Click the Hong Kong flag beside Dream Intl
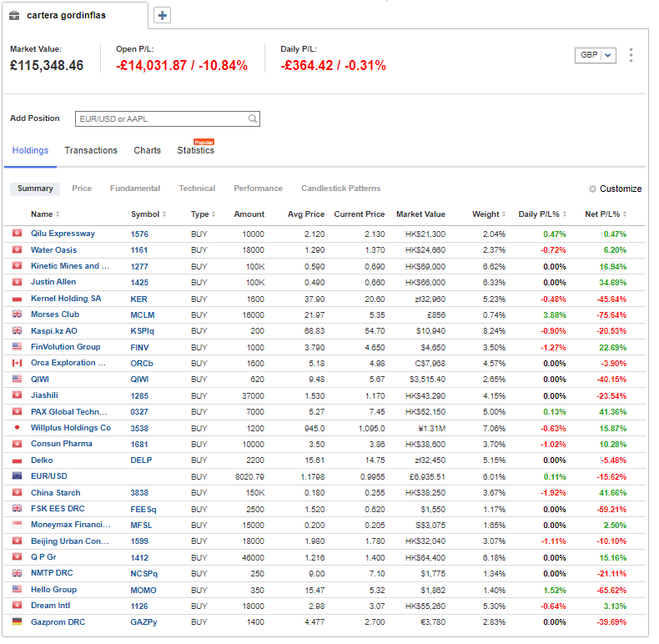Screen dimensions: 659x644 (x=17, y=606)
